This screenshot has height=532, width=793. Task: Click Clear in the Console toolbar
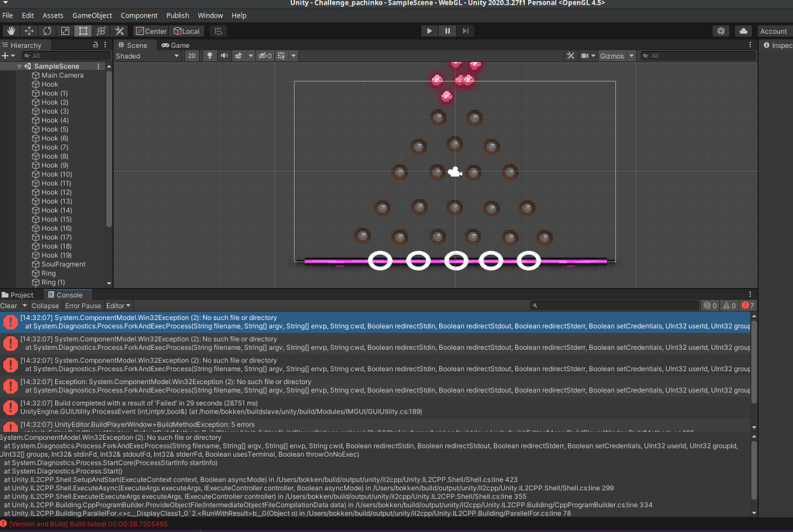9,305
